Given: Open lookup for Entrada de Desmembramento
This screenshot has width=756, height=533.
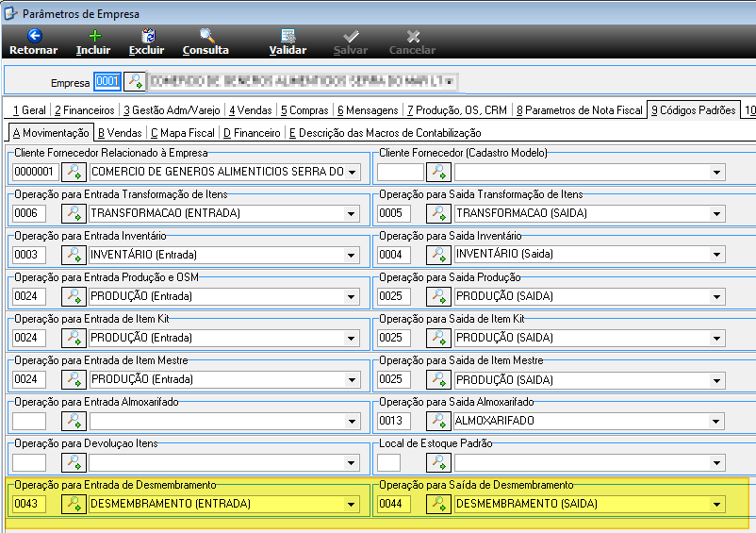Looking at the screenshot, I should pyautogui.click(x=74, y=504).
